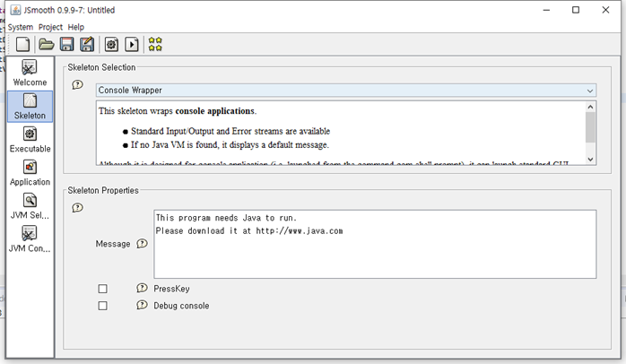
Task: Compile the project with gear icon
Action: pos(111,44)
